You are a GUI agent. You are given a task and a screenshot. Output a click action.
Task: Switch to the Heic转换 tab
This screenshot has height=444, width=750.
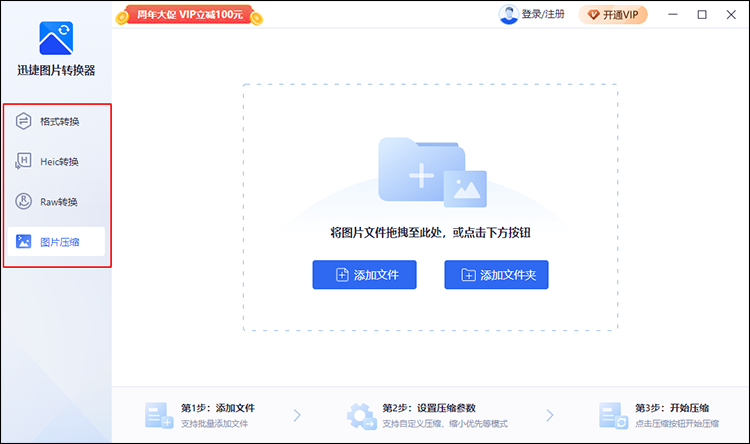coord(59,161)
